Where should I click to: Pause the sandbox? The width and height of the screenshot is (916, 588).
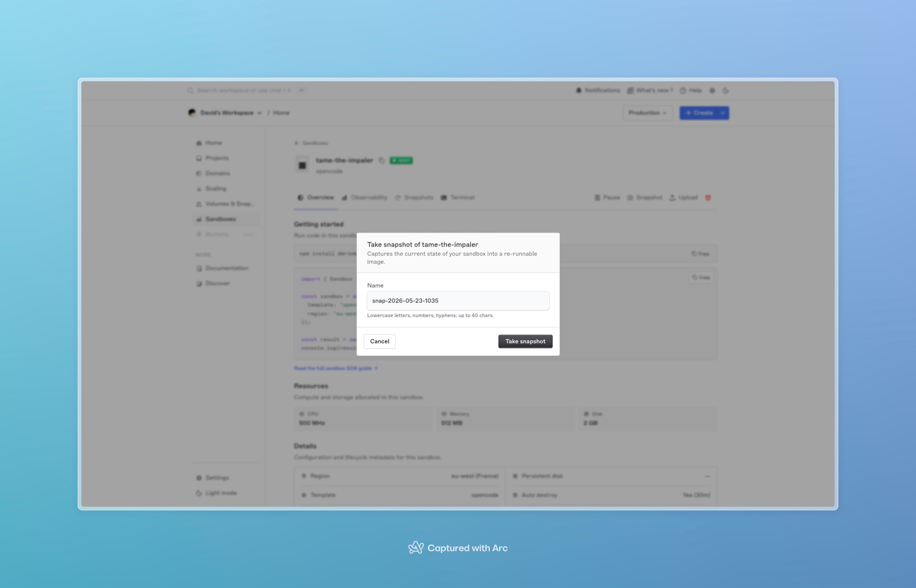pos(607,197)
